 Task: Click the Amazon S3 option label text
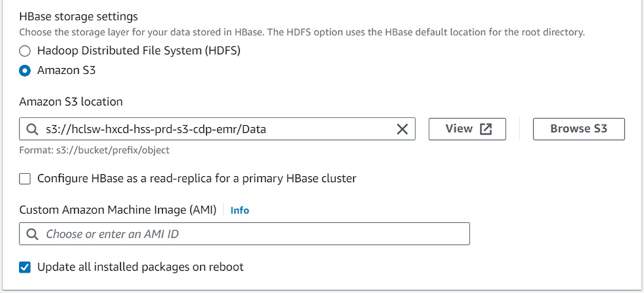pyautogui.click(x=66, y=70)
